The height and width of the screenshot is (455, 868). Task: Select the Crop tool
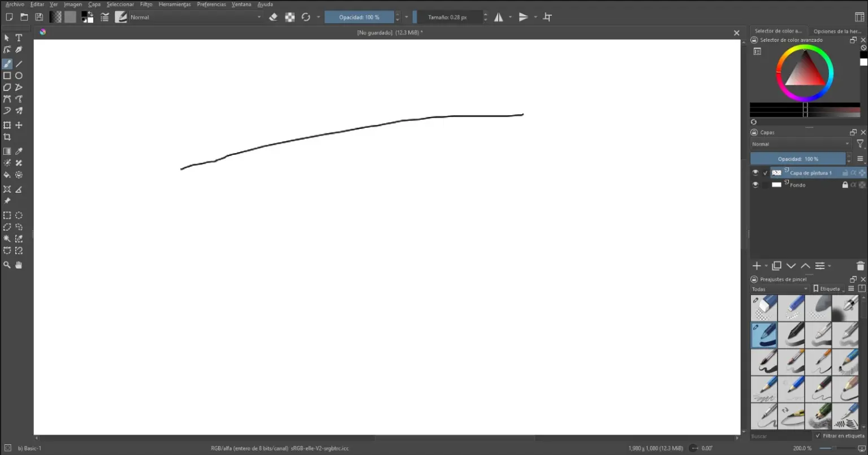click(x=7, y=136)
